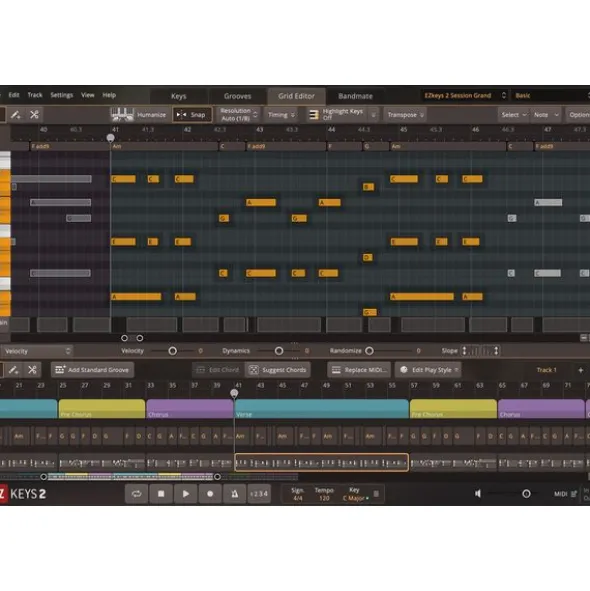Click the Record button

point(210,494)
